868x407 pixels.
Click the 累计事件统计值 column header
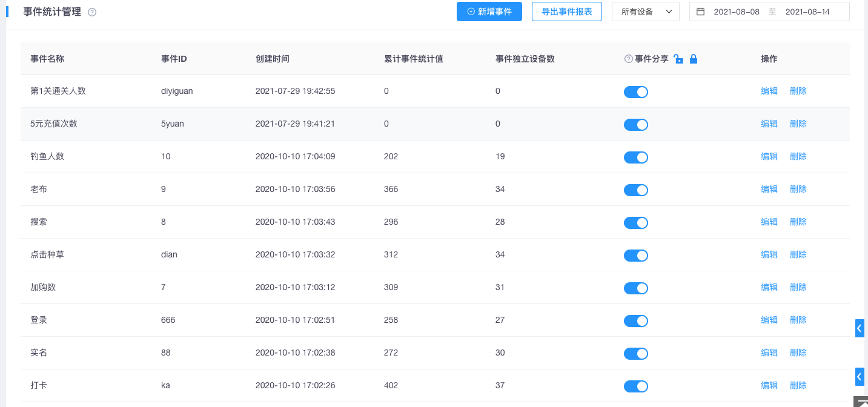pos(414,59)
